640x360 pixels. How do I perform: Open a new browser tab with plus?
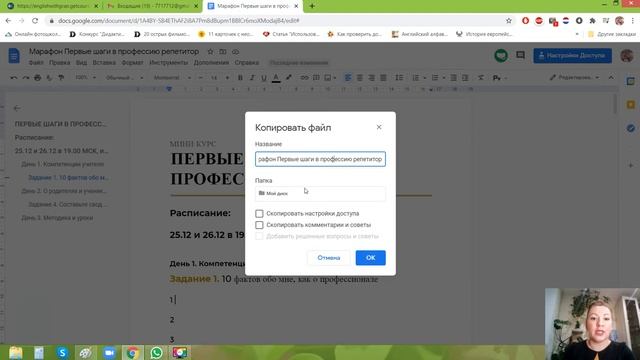click(x=312, y=6)
